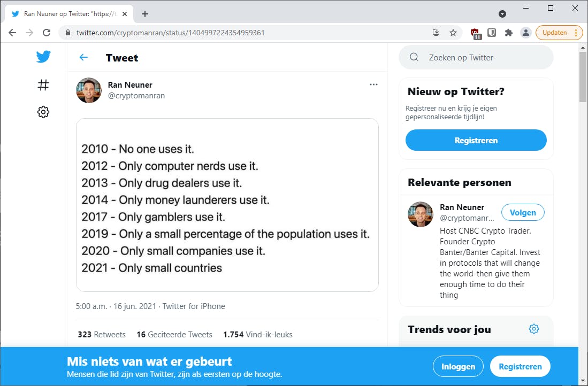View the 323 Retweets list
This screenshot has width=588, height=386.
pyautogui.click(x=102, y=335)
